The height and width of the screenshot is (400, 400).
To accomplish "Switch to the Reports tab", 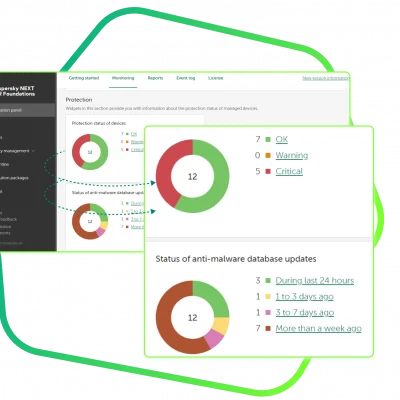I will (x=155, y=78).
